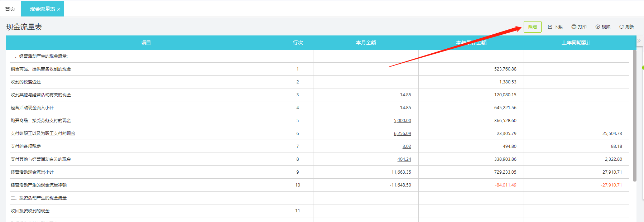
Task: Click section heading 一、经营活动产生的现金流量
Action: tap(39, 56)
